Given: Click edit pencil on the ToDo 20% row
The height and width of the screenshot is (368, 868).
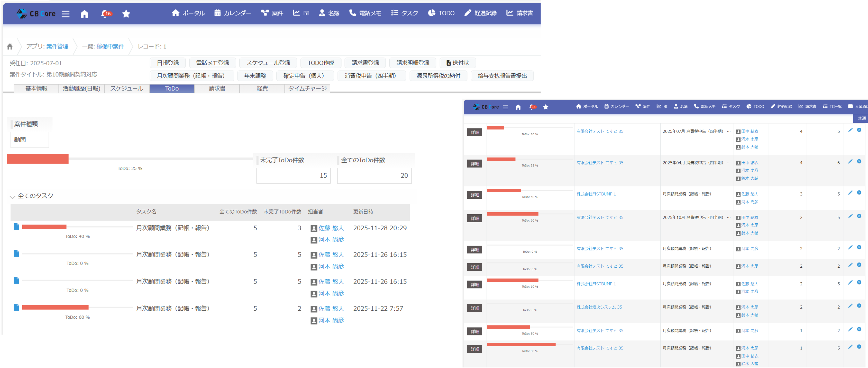Looking at the screenshot, I should (x=850, y=130).
